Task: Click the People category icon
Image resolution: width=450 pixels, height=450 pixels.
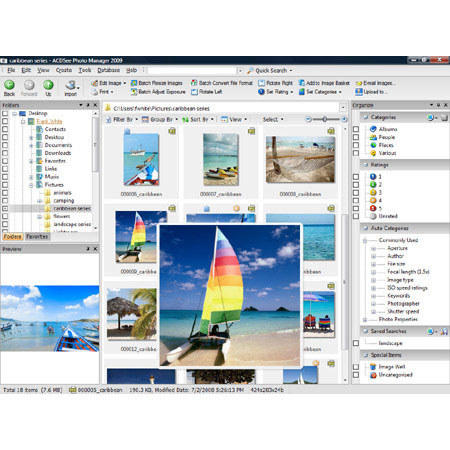Action: pos(373,137)
